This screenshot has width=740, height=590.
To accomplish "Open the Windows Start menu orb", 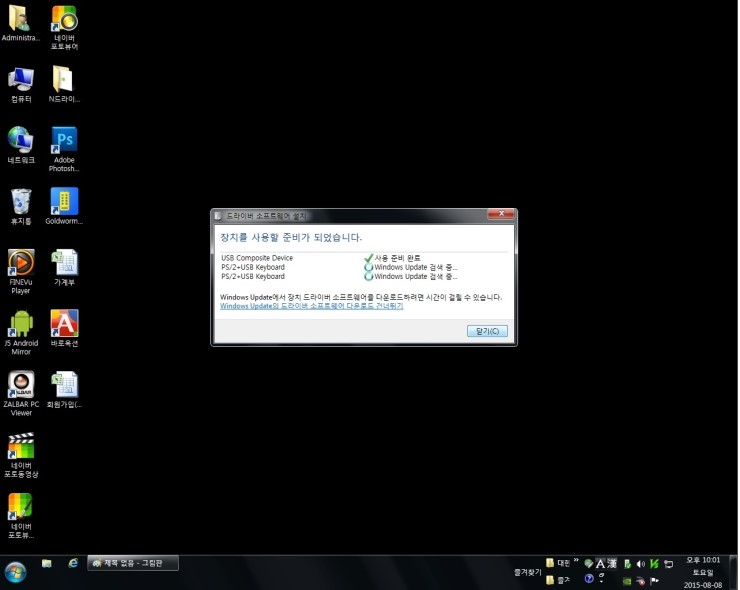I will click(x=15, y=572).
